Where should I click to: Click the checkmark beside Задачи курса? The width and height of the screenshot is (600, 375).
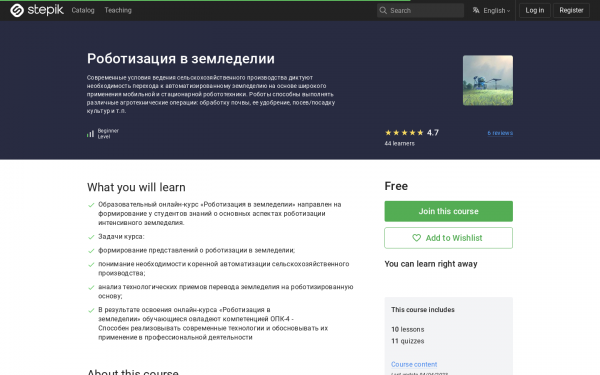(91, 237)
